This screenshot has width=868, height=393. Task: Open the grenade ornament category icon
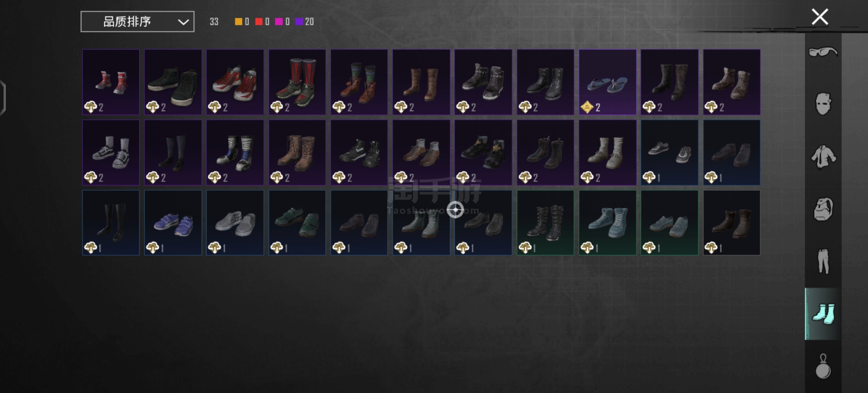[823, 366]
